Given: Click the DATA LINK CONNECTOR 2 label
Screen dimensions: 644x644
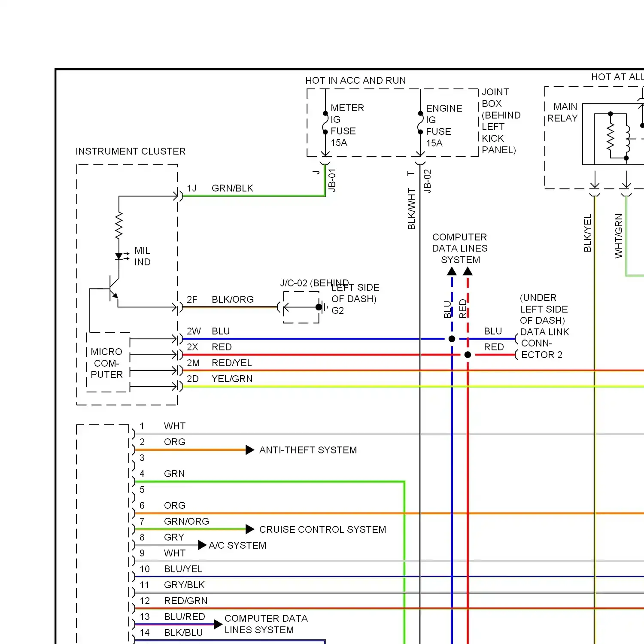Looking at the screenshot, I should (x=544, y=343).
